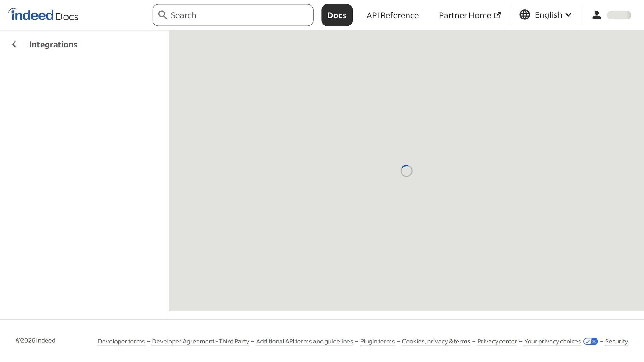This screenshot has width=644, height=362.
Task: Click the magnifying glass search icon
Action: (163, 15)
